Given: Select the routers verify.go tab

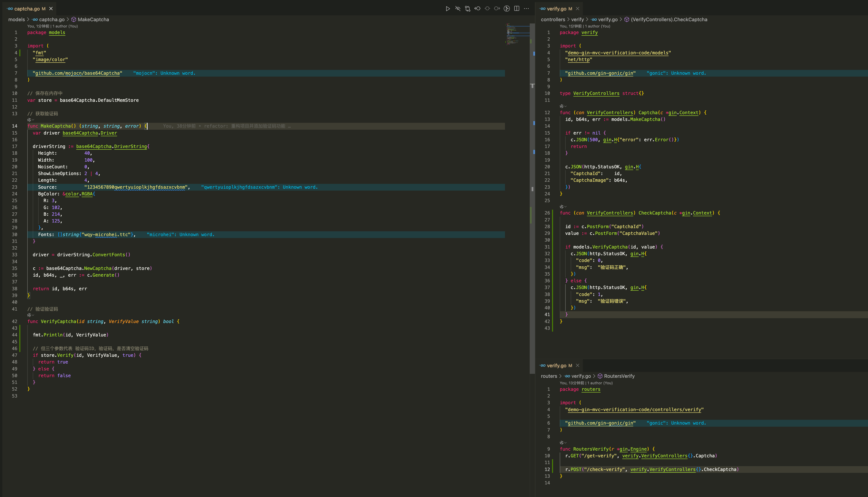Looking at the screenshot, I should [559, 366].
